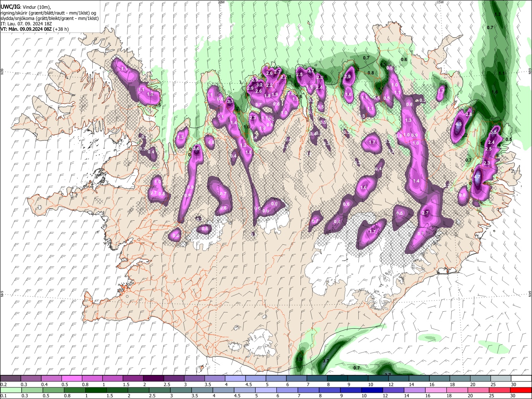Click the 'VT: Mán. 09.09.2024 08Z' line
This screenshot has width=532, height=399.
coord(26,29)
